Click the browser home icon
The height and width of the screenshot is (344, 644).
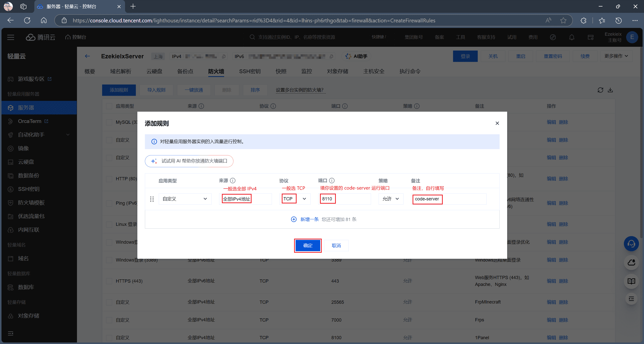pyautogui.click(x=44, y=20)
